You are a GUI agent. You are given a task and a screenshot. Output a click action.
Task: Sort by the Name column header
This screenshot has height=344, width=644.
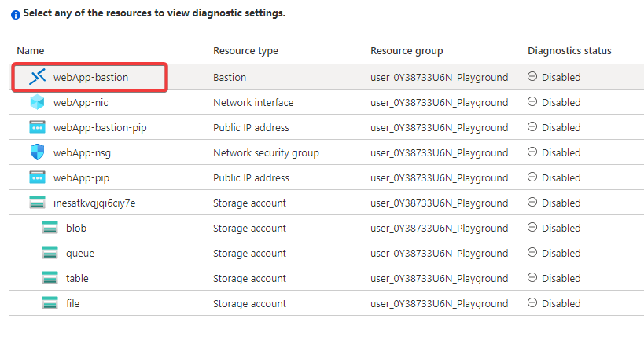[31, 51]
